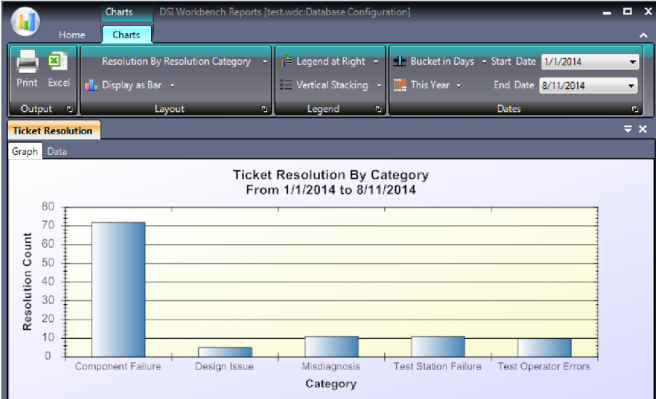
Task: Print the chart using Print icon
Action: point(28,61)
